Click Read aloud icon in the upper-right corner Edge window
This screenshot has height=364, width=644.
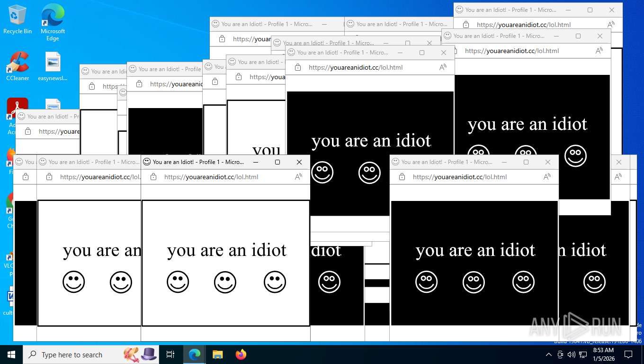(x=611, y=25)
